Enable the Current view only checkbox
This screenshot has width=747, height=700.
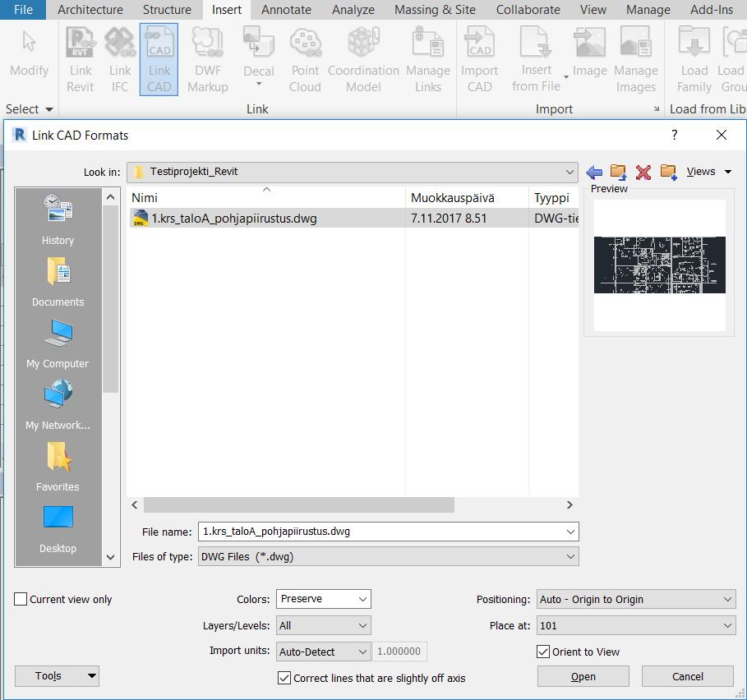click(x=21, y=599)
